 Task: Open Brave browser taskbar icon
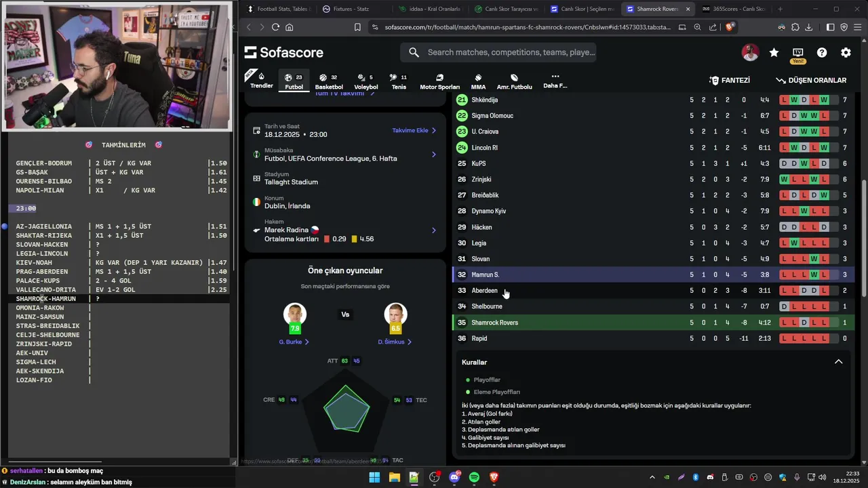coord(494,477)
